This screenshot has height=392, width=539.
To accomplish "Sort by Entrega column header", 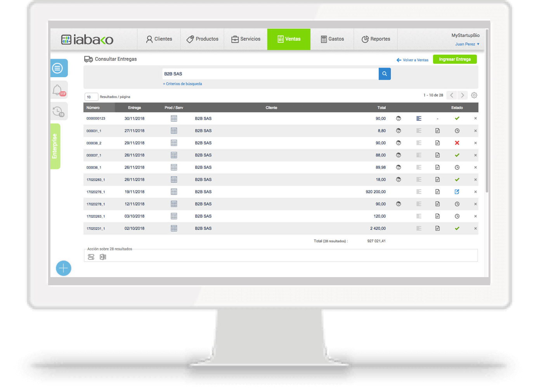I will (x=134, y=108).
